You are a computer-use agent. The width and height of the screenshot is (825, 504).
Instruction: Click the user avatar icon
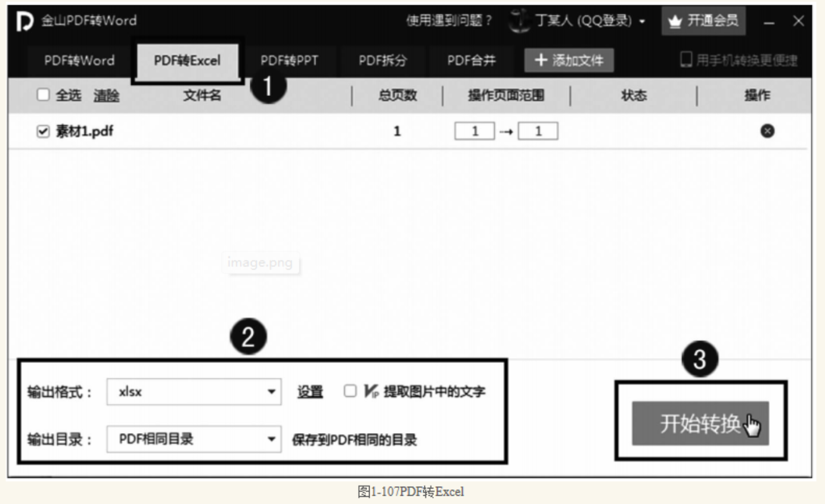519,21
